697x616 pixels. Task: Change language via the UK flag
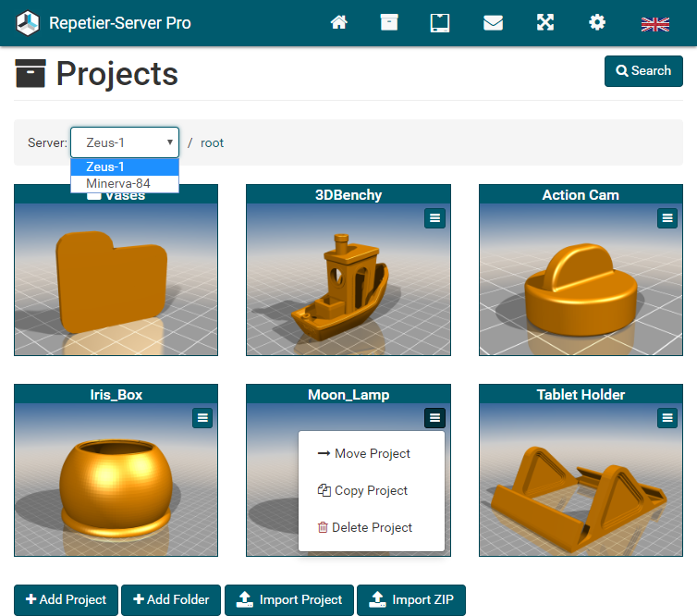654,24
